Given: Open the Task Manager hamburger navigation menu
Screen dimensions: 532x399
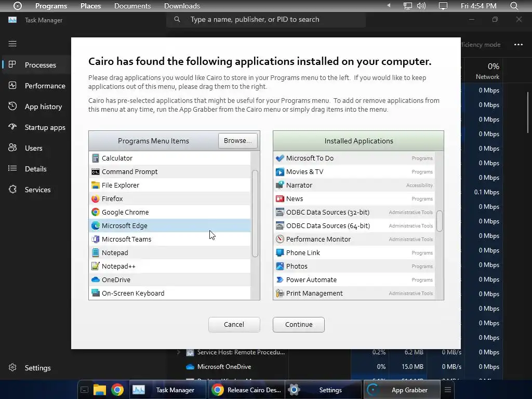Looking at the screenshot, I should [12, 44].
